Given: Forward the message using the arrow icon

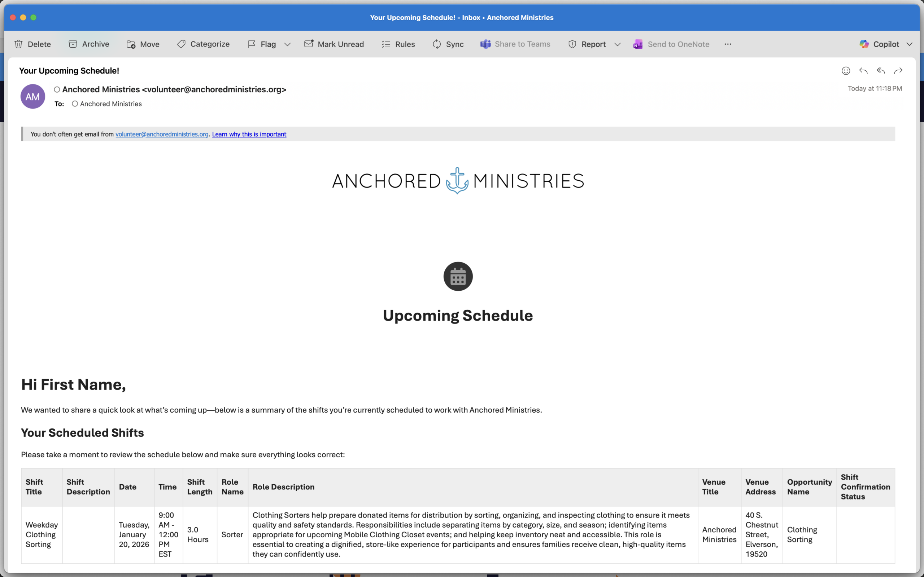Looking at the screenshot, I should tap(898, 71).
